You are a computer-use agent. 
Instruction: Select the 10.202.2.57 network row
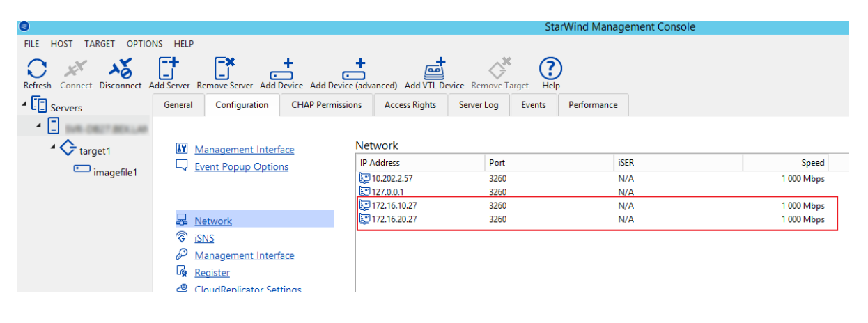pos(602,178)
